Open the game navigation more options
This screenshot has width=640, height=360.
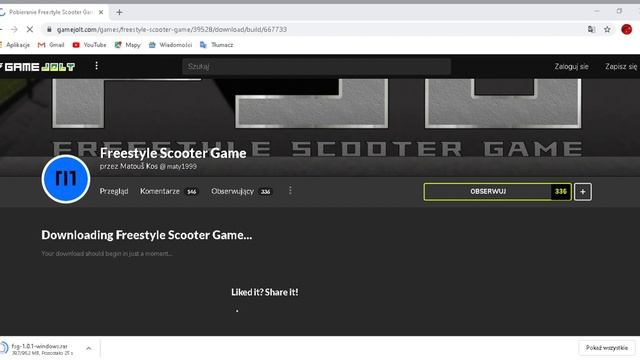point(290,191)
